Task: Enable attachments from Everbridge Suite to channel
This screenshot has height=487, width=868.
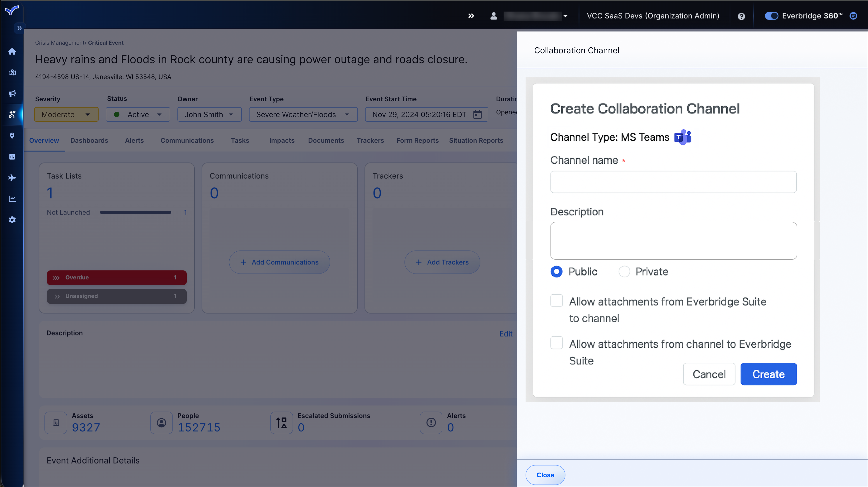Action: click(556, 300)
